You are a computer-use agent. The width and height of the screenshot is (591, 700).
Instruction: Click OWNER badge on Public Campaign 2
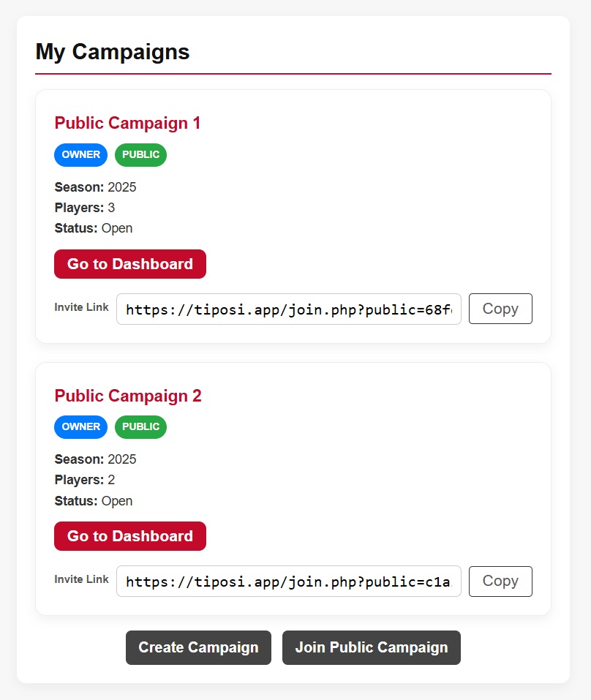[80, 426]
